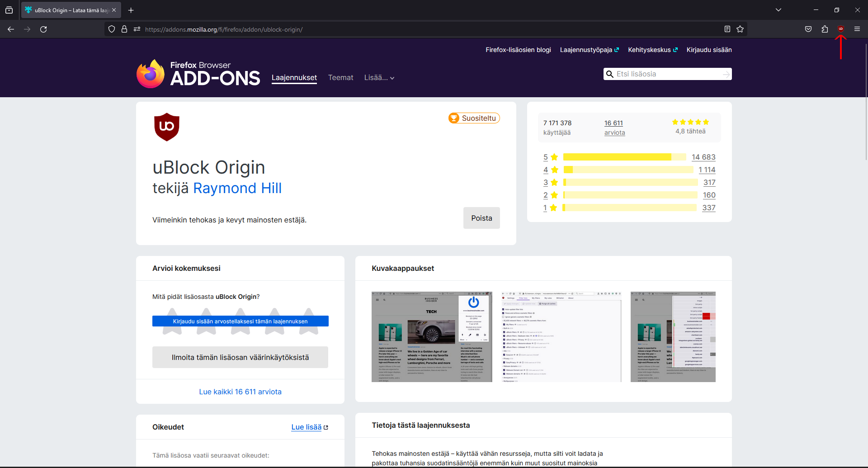Viewport: 868px width, 468px height.
Task: Open the tracking protection shield panel
Action: tap(112, 29)
